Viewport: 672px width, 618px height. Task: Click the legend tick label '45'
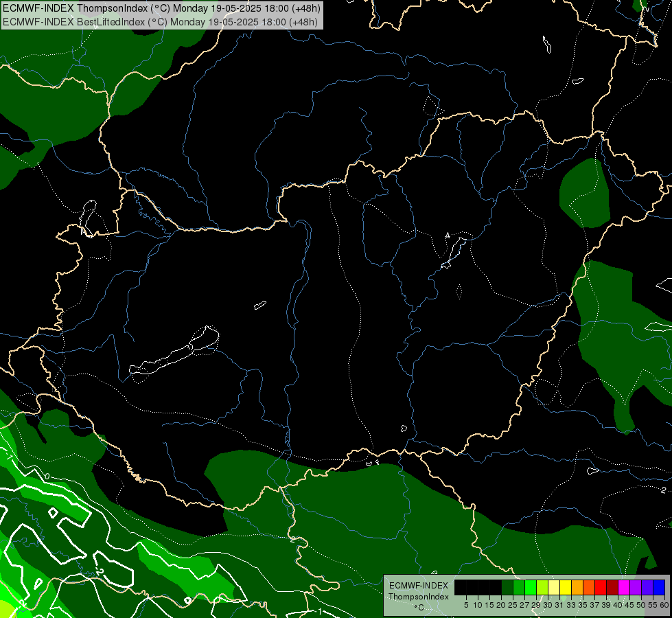tap(629, 605)
